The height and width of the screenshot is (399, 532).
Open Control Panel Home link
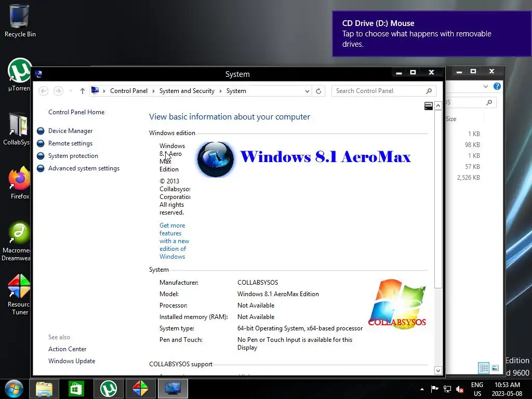tap(76, 112)
